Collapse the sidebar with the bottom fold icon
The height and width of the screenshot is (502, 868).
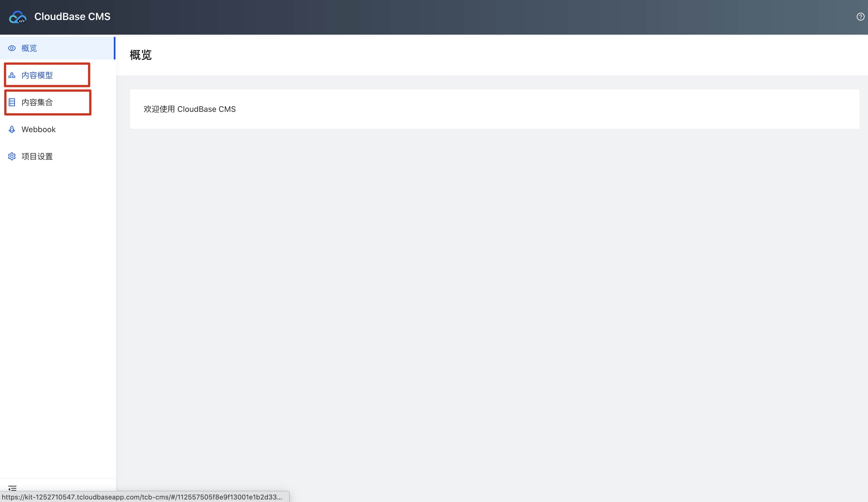[12, 488]
